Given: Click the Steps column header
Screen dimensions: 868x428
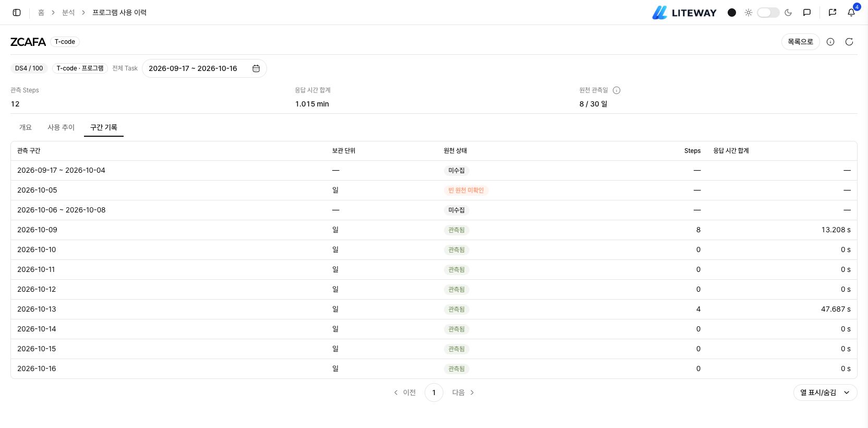Looking at the screenshot, I should tap(692, 151).
